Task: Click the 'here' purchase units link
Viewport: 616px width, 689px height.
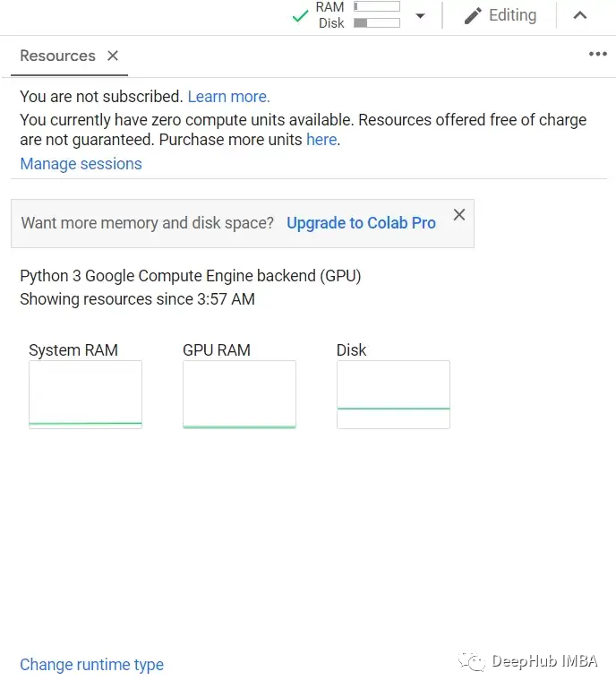Action: click(x=321, y=140)
